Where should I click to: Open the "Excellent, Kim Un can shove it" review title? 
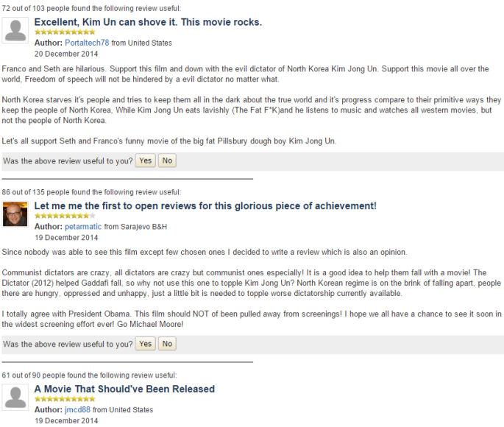point(148,22)
